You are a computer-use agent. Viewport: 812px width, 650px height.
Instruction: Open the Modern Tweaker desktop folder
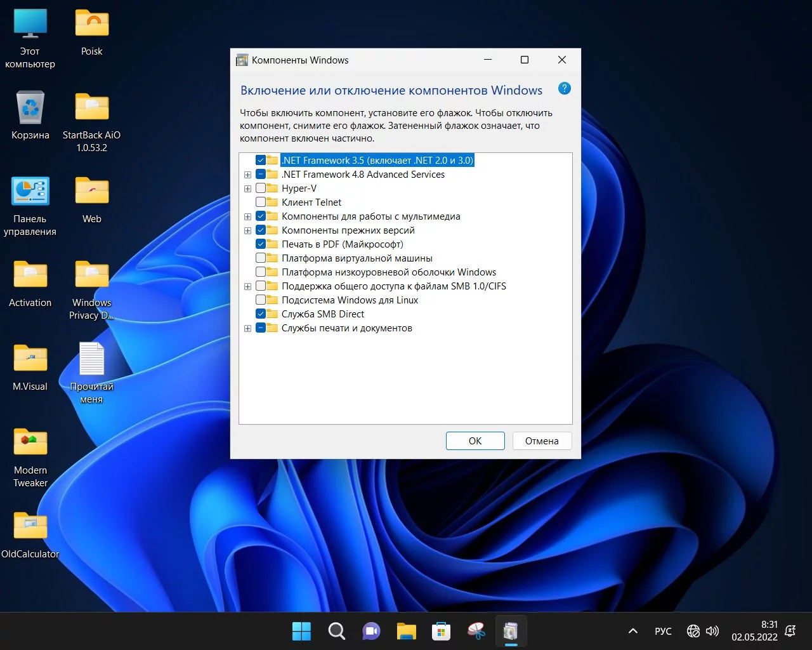click(30, 444)
